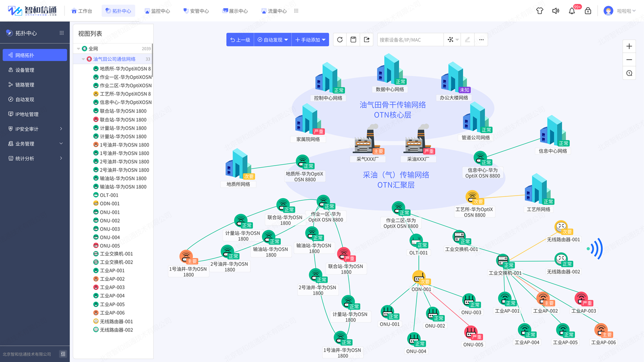The image size is (644, 362).
Task: Open 链路管理 in the sidebar
Action: point(35,84)
